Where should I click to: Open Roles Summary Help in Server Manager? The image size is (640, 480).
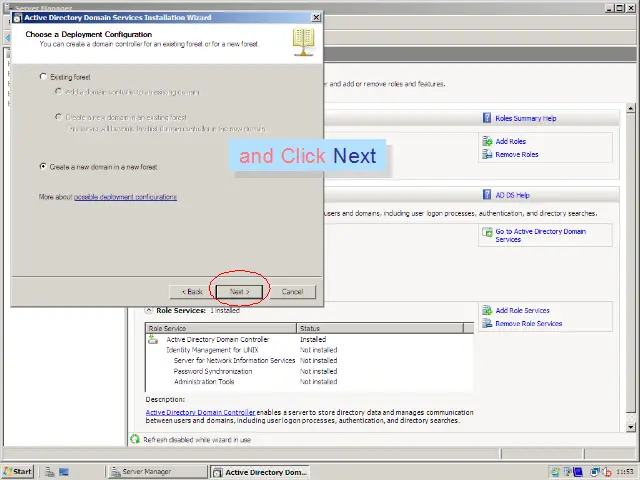coord(526,118)
